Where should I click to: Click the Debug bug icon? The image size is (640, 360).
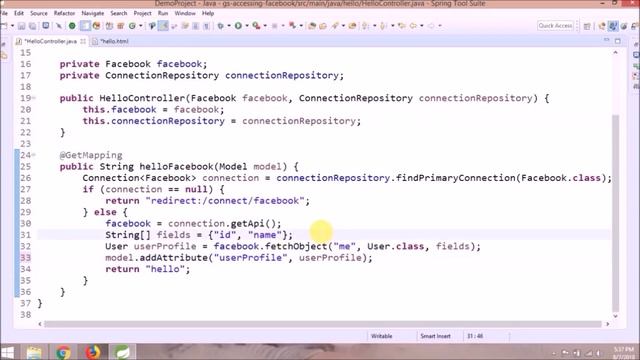click(220, 26)
